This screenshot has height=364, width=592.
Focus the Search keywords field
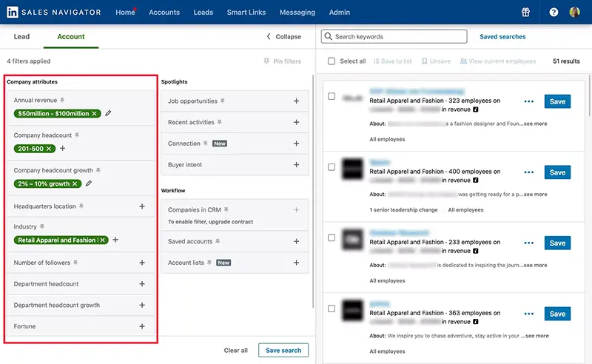[394, 37]
